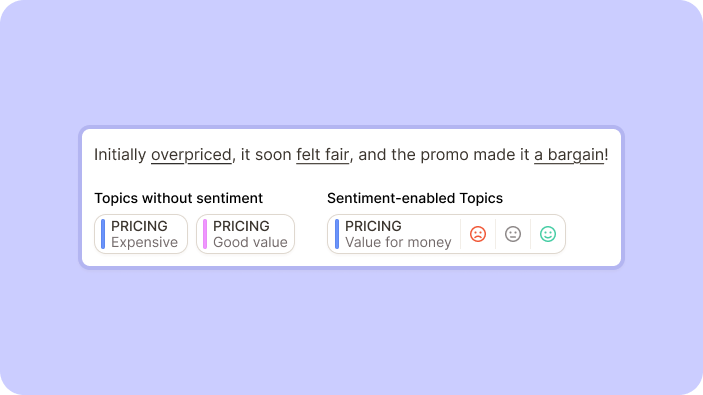This screenshot has width=703, height=395.
Task: Click the PRICING Expensive topic chip
Action: [141, 234]
